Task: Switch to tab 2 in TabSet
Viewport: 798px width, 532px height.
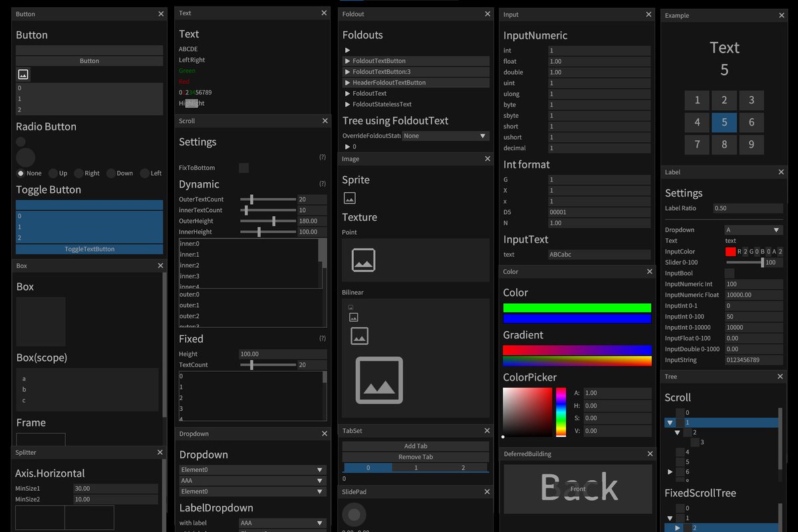Action: [464, 467]
